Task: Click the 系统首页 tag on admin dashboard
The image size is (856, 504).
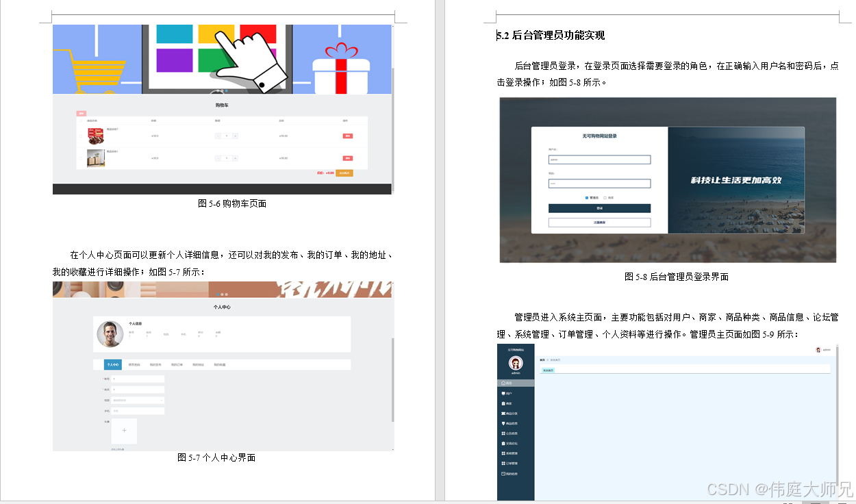Action: [548, 370]
